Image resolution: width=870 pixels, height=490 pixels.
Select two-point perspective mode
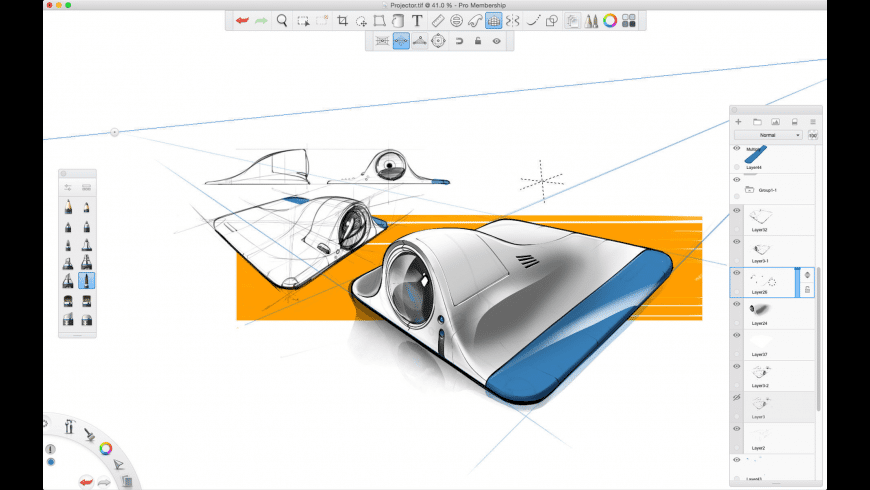coord(401,41)
